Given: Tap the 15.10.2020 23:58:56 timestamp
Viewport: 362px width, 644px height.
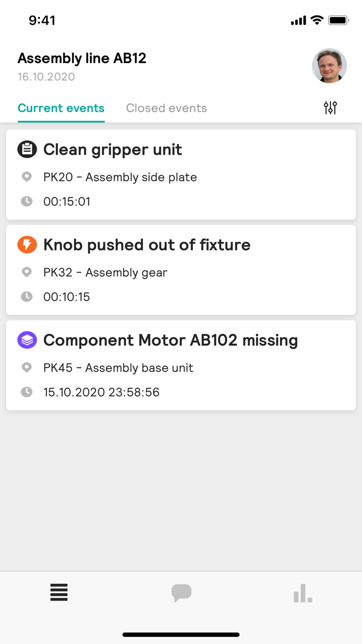Looking at the screenshot, I should (101, 392).
